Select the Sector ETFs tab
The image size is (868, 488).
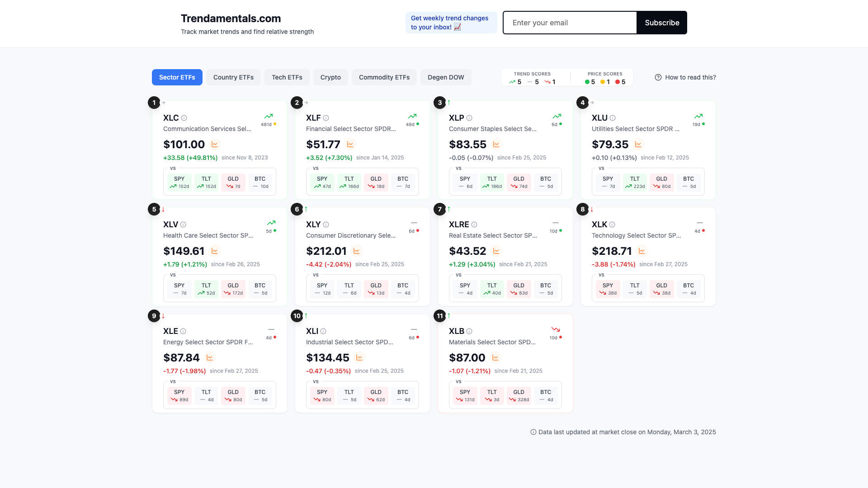177,77
